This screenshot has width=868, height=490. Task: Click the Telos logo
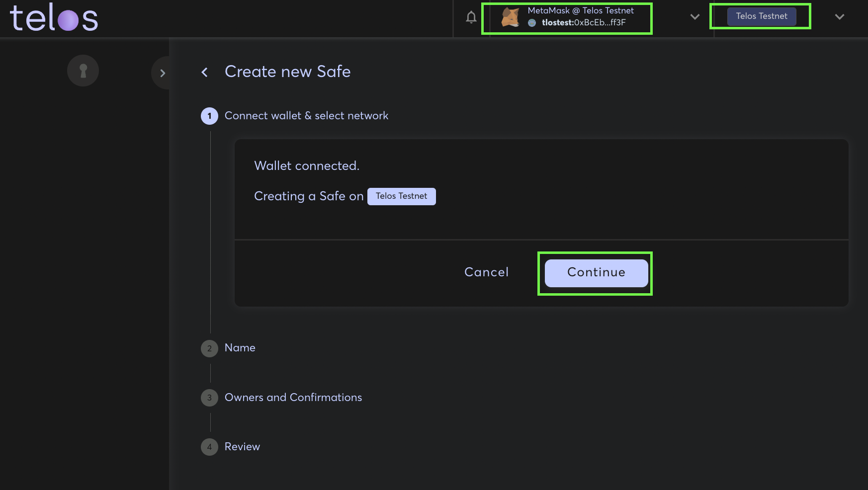[54, 18]
